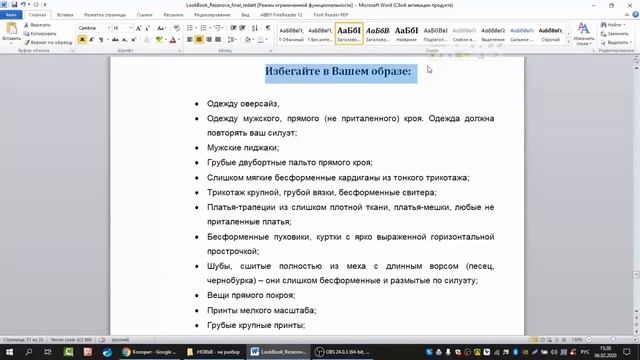Image resolution: width=640 pixels, height=360 pixels.
Task: Increase font size with the grow font icon
Action: coord(138,28)
